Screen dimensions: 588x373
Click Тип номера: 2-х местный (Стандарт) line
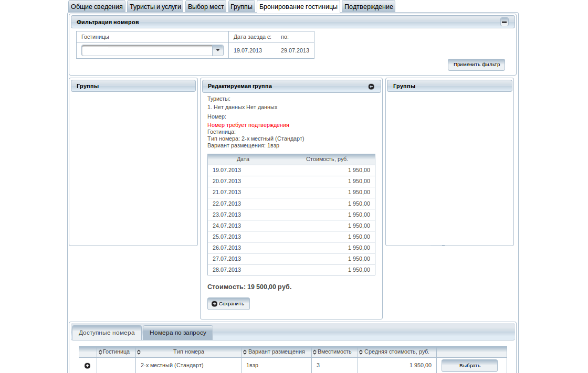[x=256, y=138]
